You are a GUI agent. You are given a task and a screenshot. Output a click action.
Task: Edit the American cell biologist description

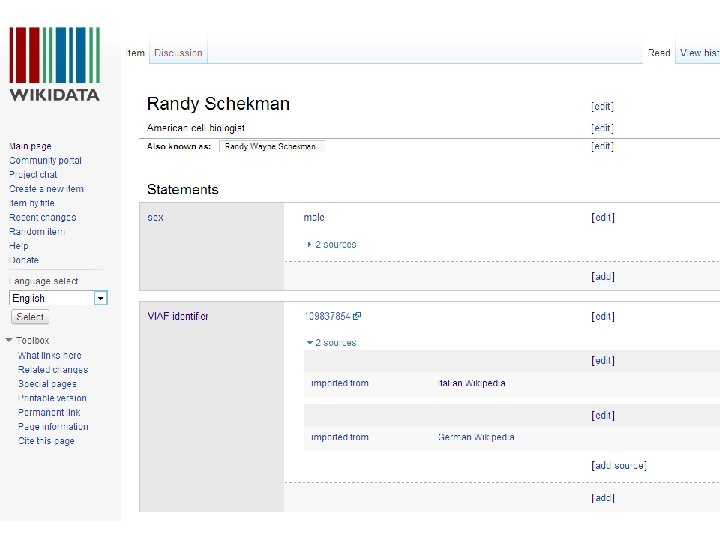tap(602, 128)
